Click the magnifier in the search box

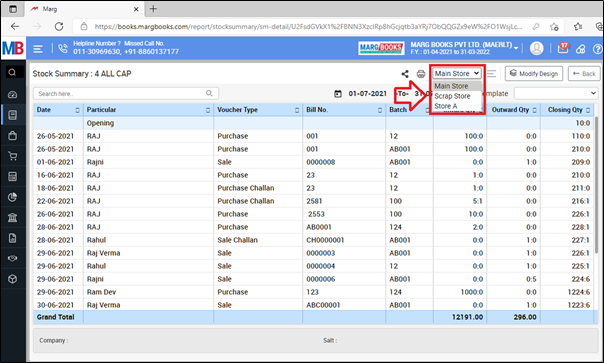click(x=209, y=93)
